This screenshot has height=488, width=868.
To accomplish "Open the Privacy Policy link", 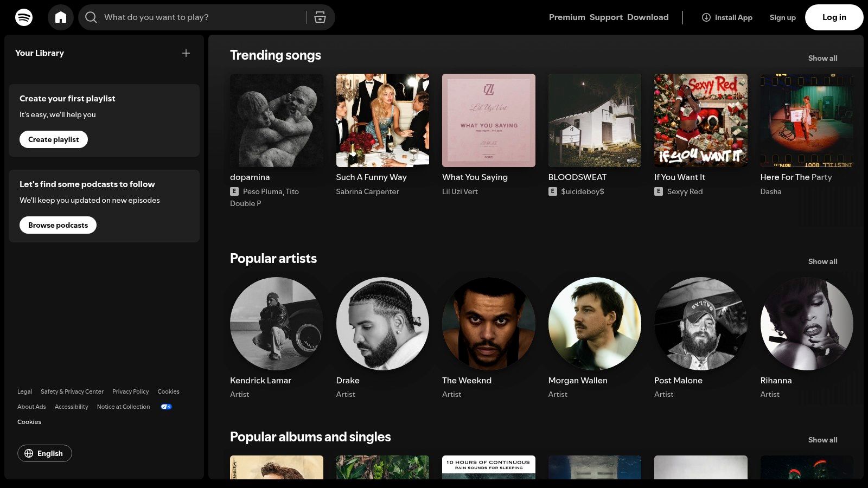I will coord(130,391).
